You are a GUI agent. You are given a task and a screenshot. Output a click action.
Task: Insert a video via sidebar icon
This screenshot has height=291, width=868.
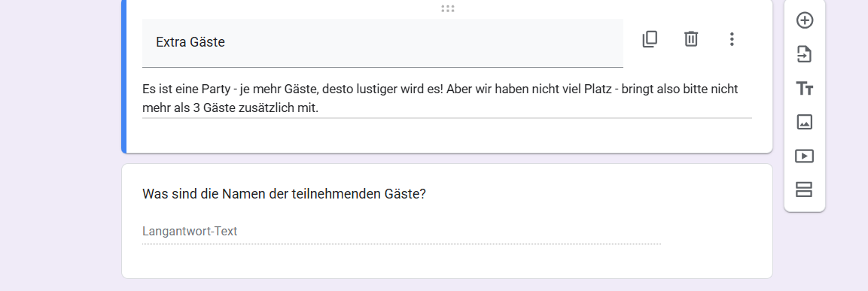point(804,156)
